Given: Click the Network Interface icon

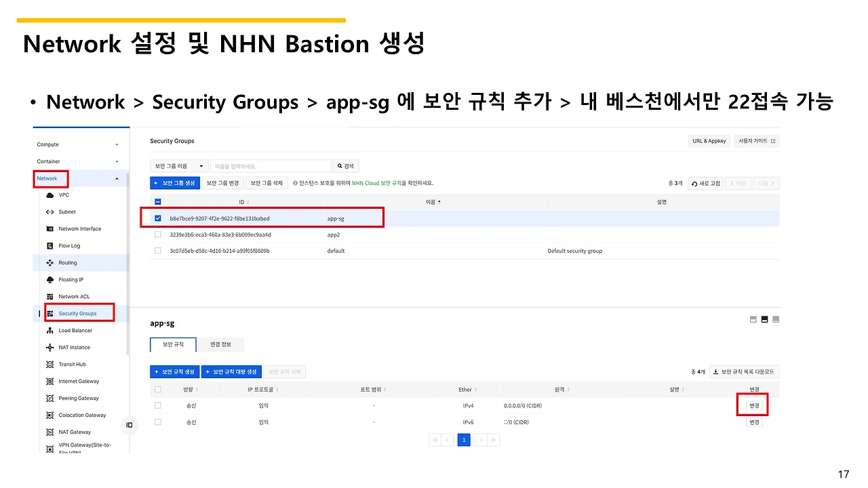Looking at the screenshot, I should tap(50, 229).
